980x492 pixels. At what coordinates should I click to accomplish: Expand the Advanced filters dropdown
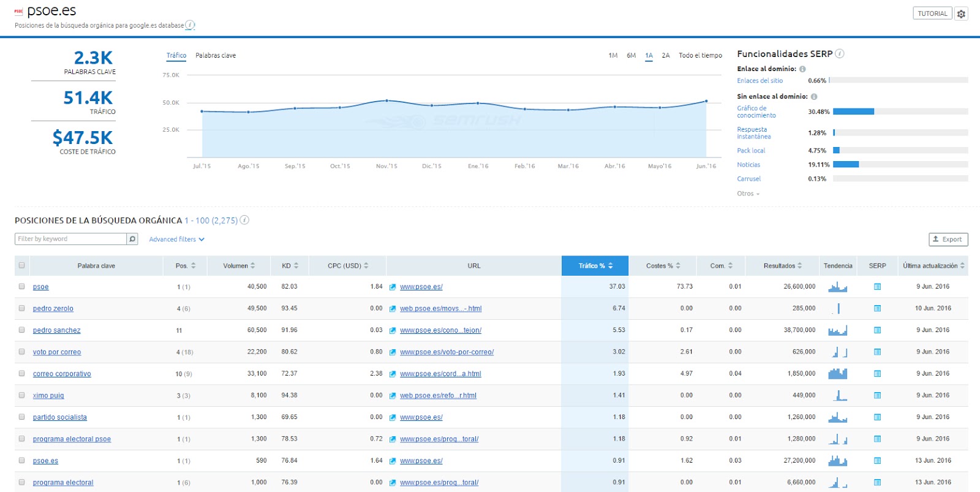coord(176,240)
